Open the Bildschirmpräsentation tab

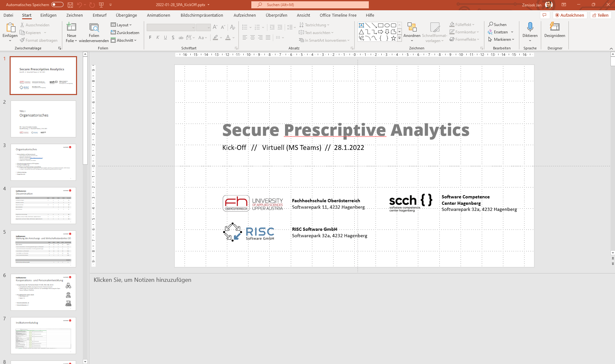click(x=202, y=15)
